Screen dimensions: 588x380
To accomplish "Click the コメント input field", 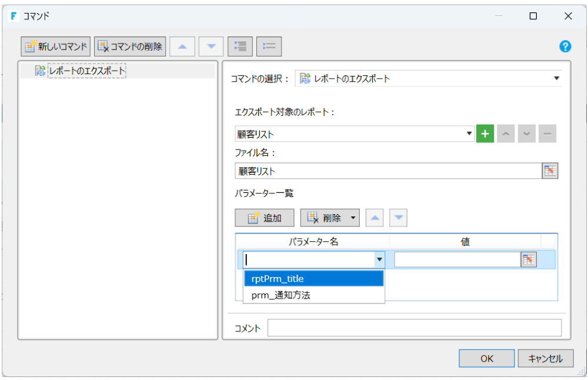I will [414, 328].
